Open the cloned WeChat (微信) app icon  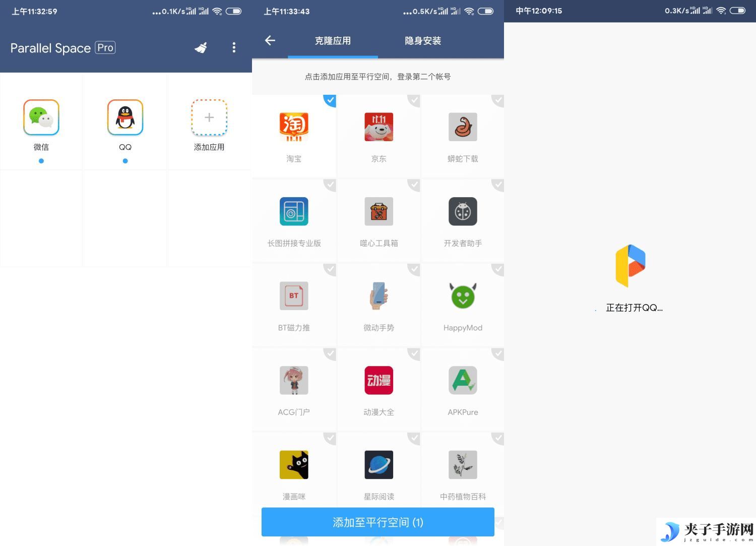pos(41,117)
